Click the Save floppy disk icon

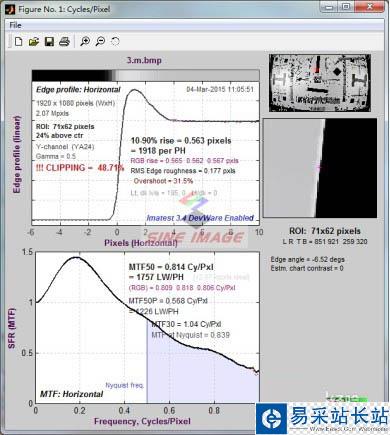[49, 41]
